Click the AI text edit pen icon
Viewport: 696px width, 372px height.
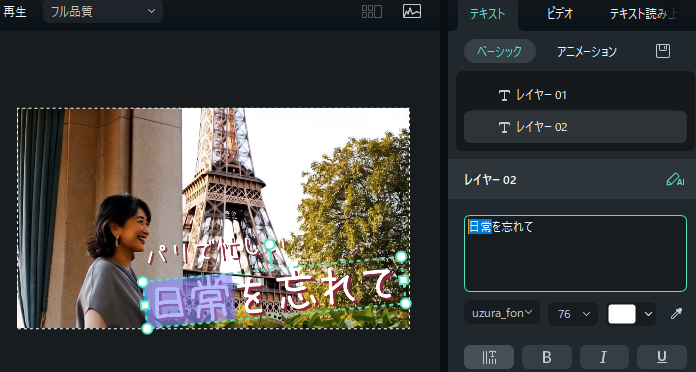click(x=675, y=180)
